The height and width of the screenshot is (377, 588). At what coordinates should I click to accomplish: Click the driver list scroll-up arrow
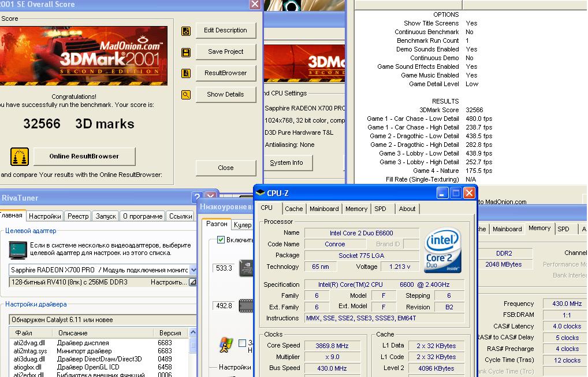193,332
